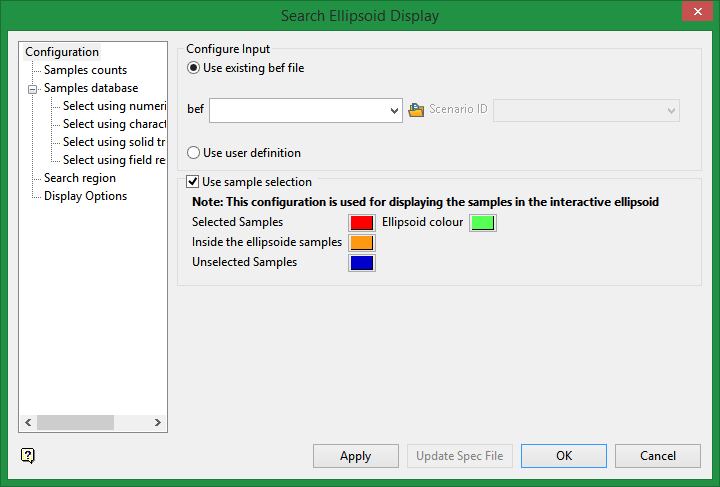Viewport: 720px width, 487px height.
Task: Select Configuration in the tree
Action: (62, 52)
